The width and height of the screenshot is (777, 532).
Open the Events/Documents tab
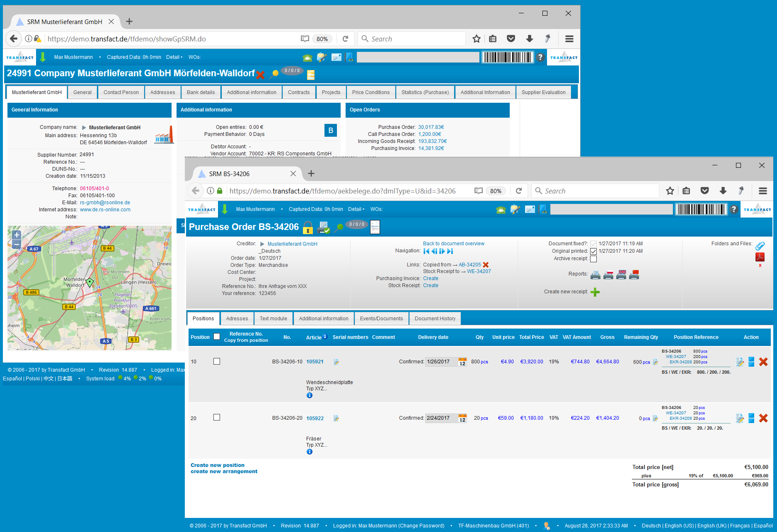(x=381, y=319)
